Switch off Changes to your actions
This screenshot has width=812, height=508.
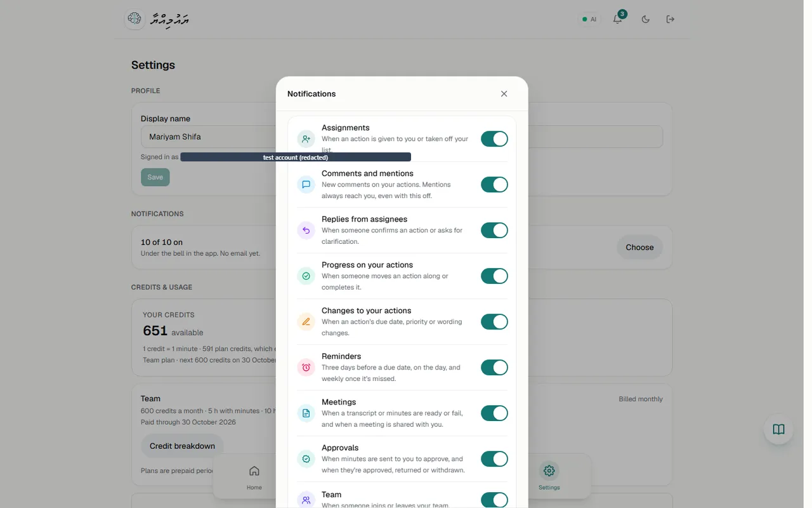pos(494,322)
